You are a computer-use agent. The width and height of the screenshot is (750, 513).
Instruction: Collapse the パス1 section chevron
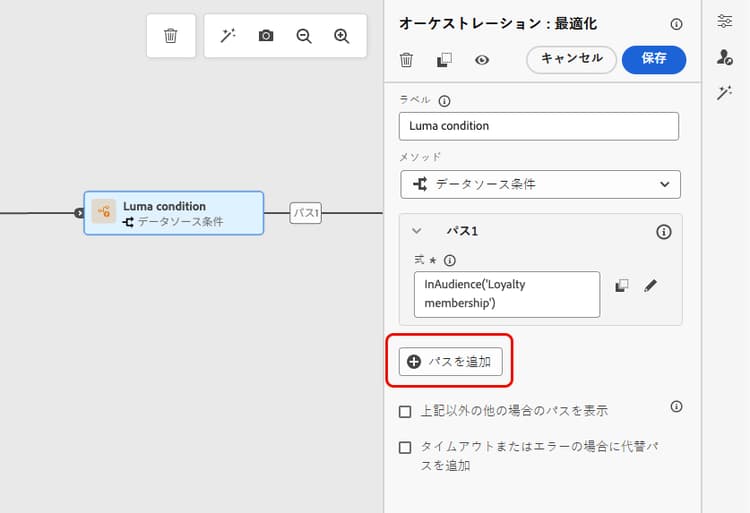pyautogui.click(x=417, y=231)
